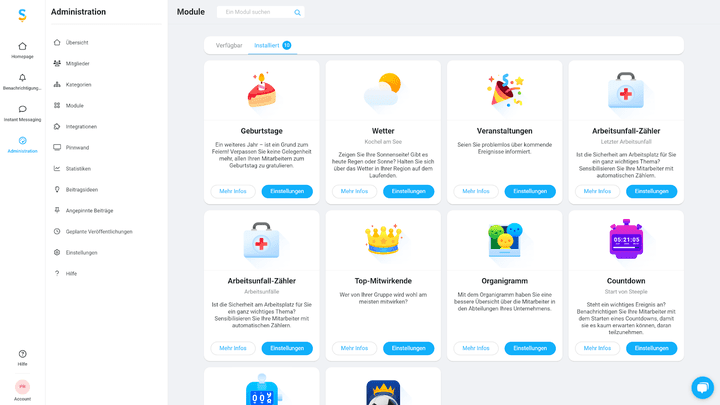Focus the 'Ein Modul suchen' search field
This screenshot has width=720, height=405.
[x=258, y=12]
